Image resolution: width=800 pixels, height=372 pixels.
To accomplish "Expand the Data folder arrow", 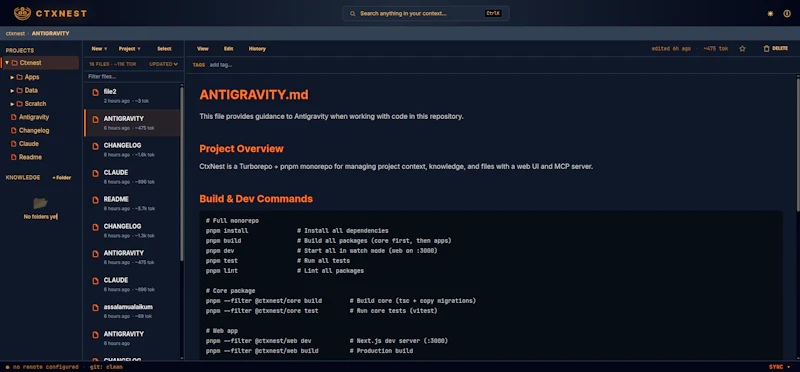I will pyautogui.click(x=12, y=90).
